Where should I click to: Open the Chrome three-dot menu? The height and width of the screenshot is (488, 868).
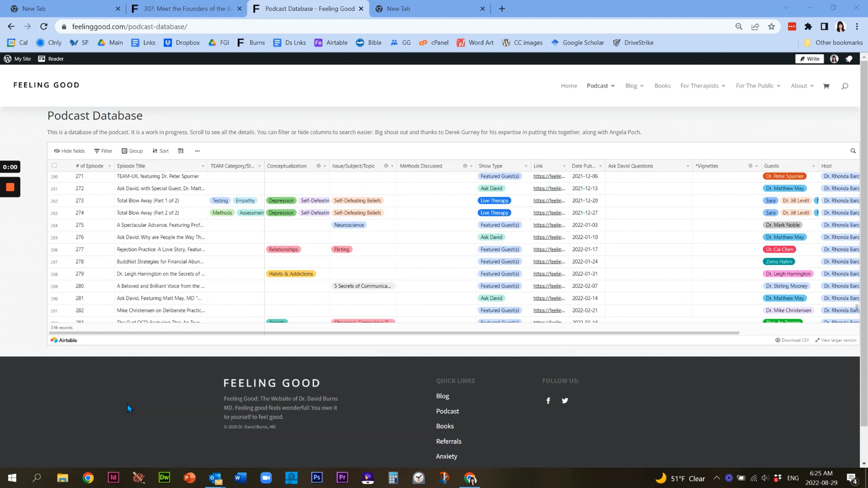click(857, 26)
